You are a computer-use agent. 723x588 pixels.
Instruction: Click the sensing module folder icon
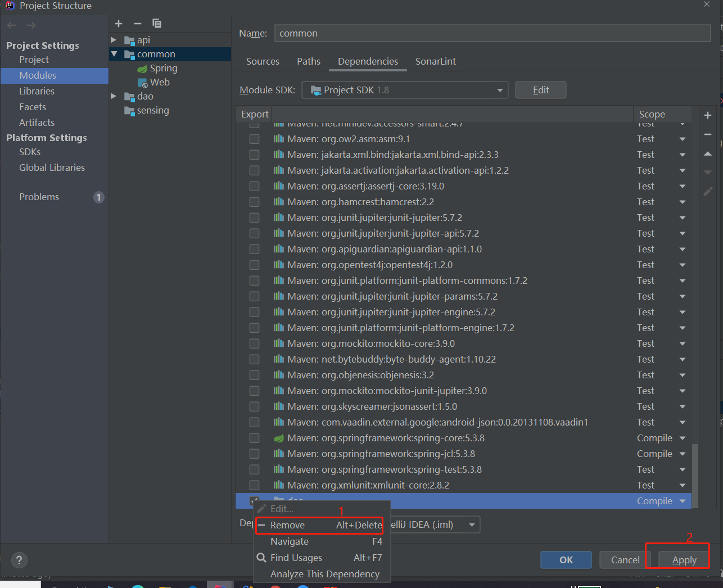(129, 111)
